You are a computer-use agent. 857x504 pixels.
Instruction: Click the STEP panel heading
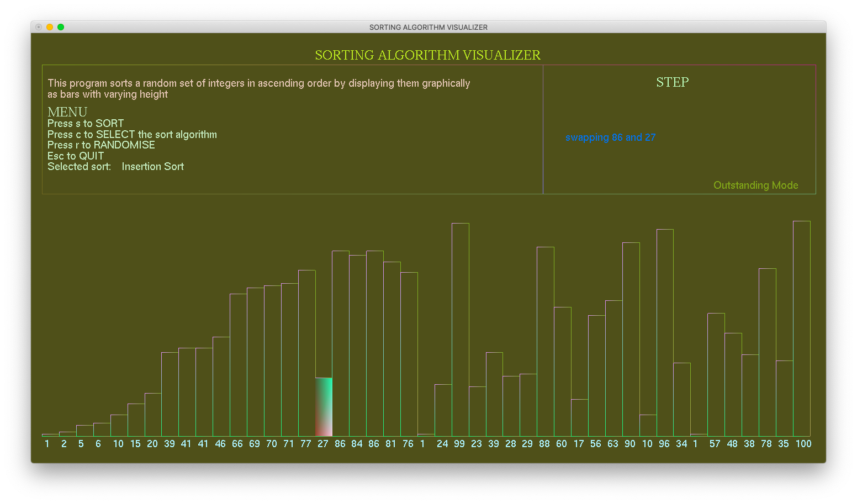[672, 82]
